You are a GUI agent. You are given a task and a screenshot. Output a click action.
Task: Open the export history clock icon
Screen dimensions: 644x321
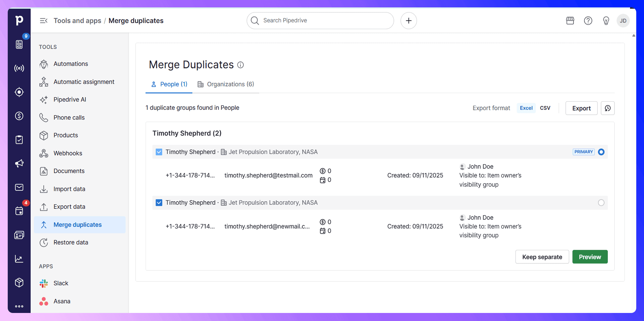point(607,108)
